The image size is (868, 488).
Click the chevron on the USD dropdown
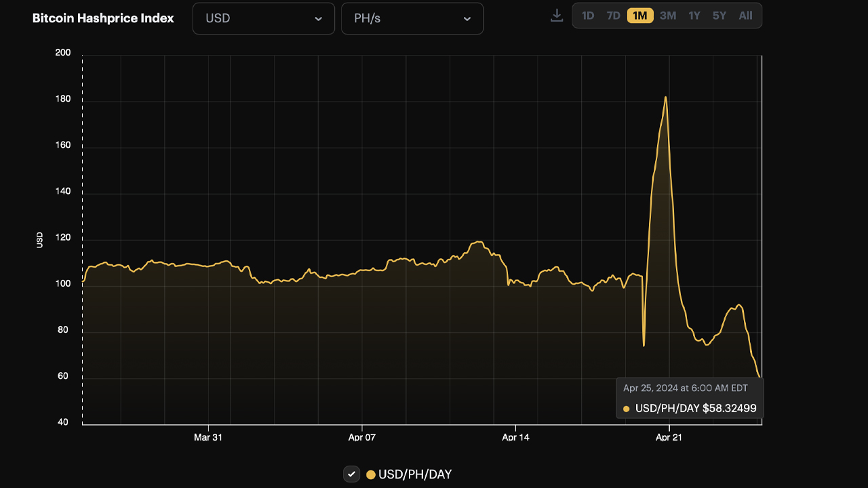pos(318,18)
